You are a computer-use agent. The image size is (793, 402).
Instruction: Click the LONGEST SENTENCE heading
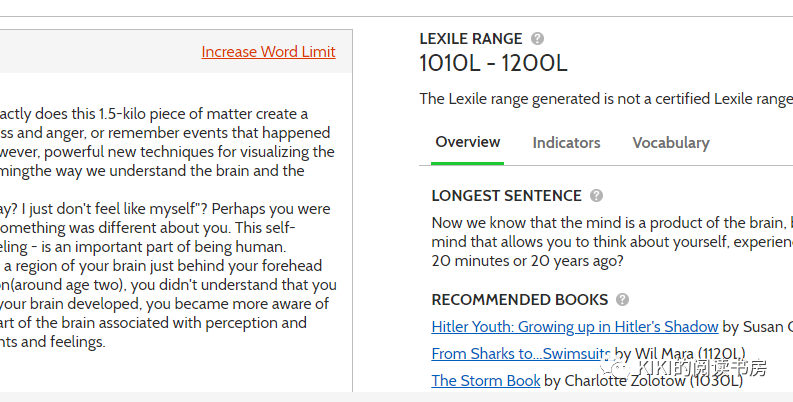click(x=506, y=196)
